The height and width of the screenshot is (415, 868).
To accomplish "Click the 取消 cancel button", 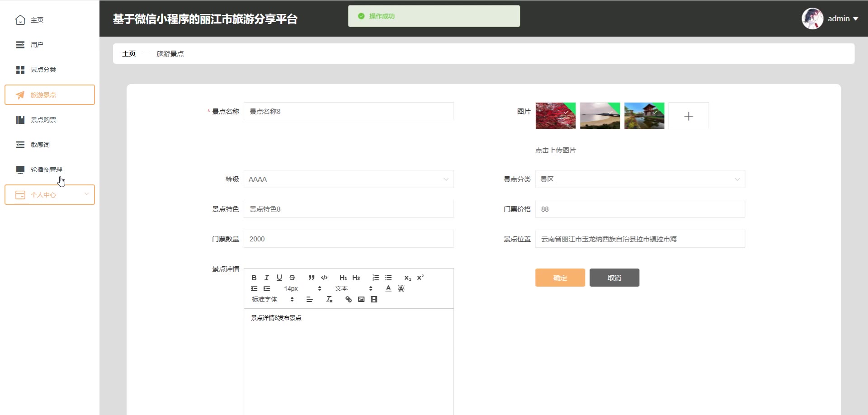I will point(614,278).
